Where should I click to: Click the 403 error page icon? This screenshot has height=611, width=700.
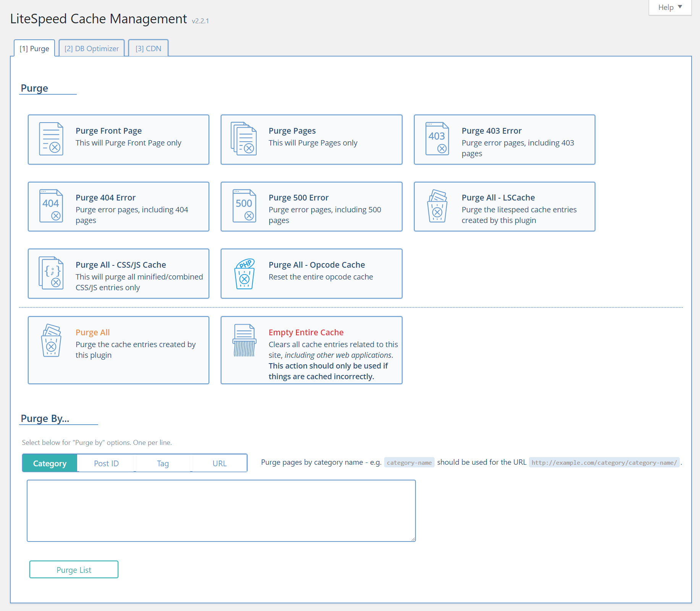pos(437,139)
